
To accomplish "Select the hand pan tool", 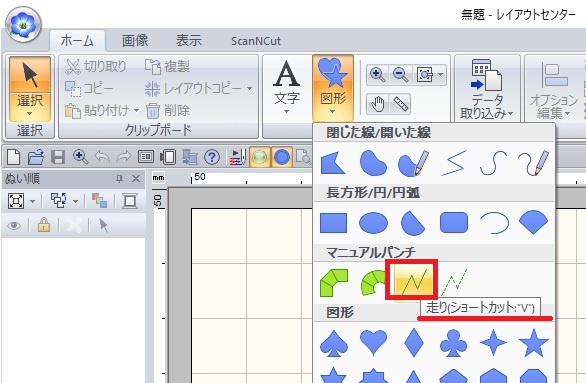I will click(x=378, y=104).
